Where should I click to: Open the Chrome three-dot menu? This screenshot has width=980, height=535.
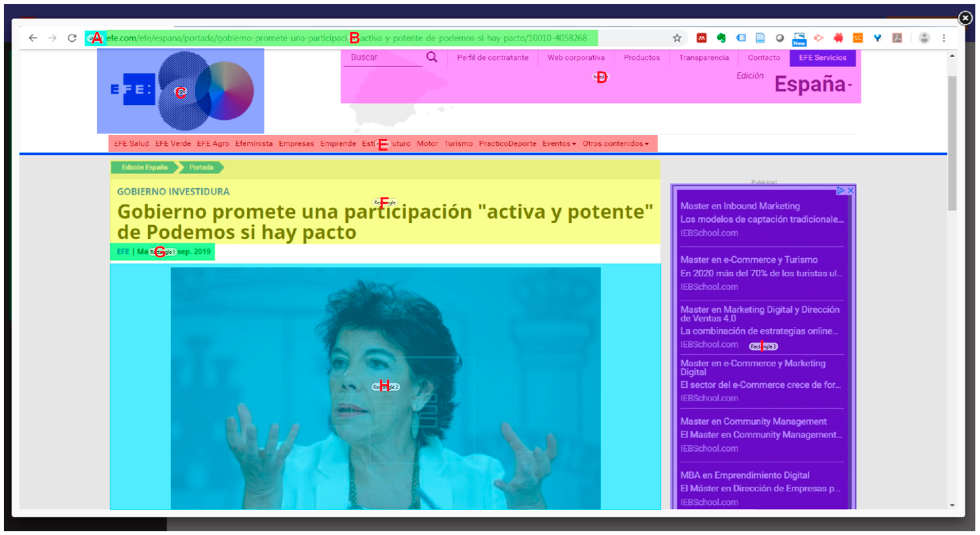[944, 38]
